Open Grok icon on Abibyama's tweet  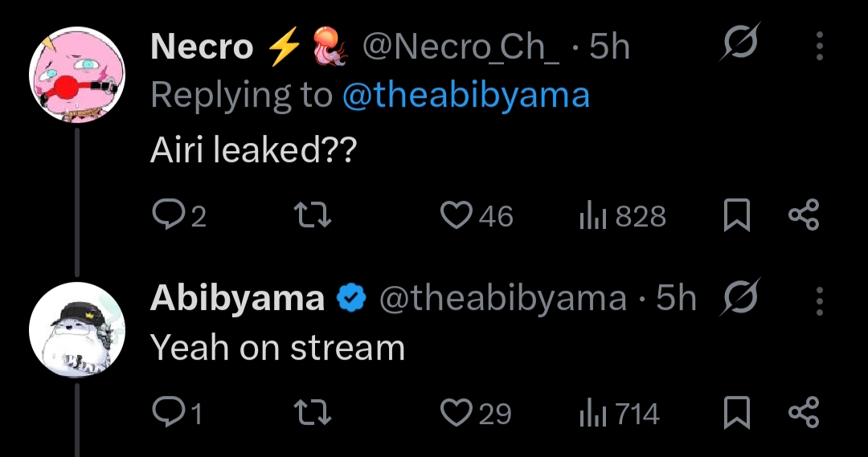tap(739, 299)
